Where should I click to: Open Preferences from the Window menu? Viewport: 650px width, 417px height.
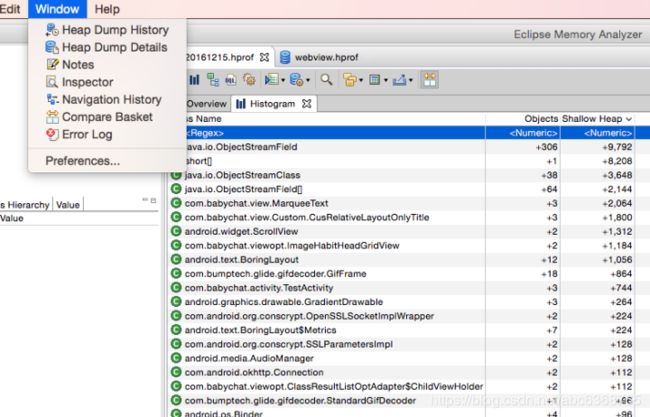point(83,161)
